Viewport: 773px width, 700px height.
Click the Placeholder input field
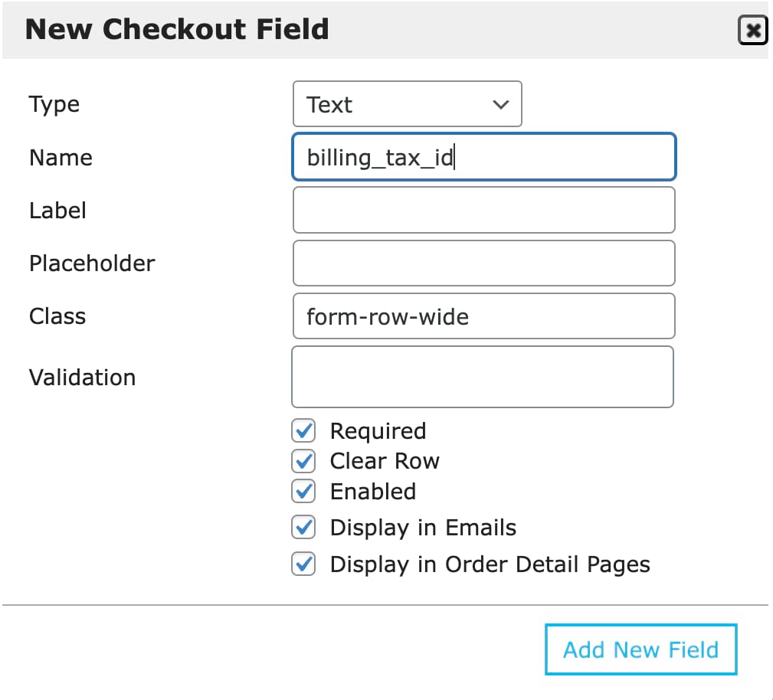483,263
